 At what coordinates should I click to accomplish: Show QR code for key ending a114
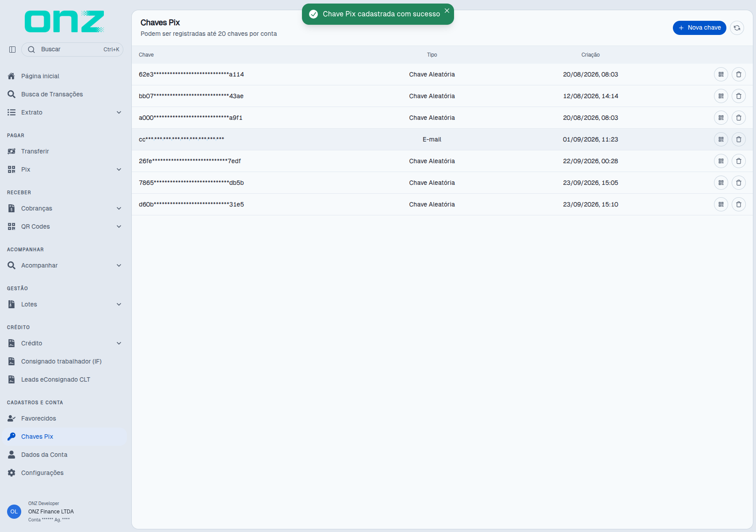coord(721,74)
